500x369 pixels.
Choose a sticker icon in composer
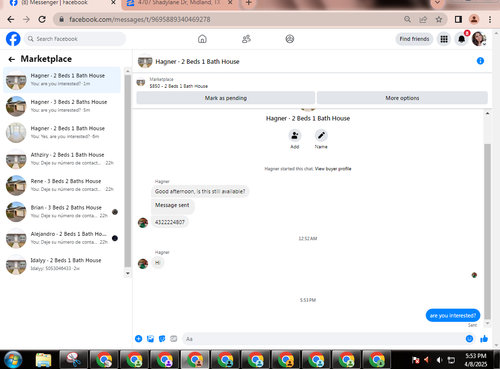[x=162, y=339]
